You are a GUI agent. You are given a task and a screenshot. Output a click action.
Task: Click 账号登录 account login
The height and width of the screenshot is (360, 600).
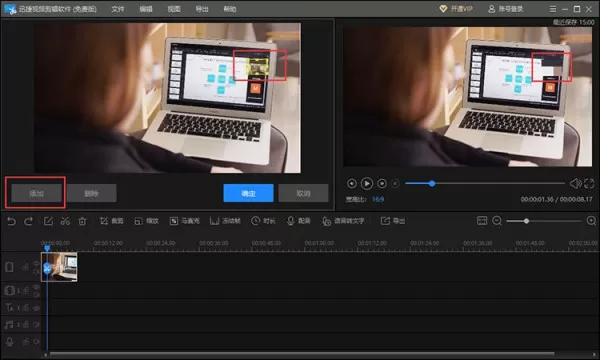tap(505, 9)
